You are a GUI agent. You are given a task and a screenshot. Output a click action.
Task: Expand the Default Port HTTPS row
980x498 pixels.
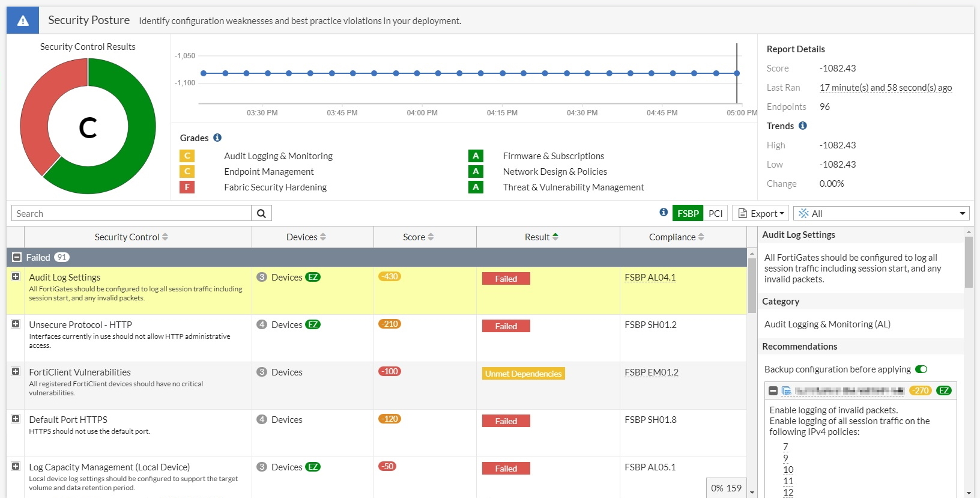click(16, 419)
